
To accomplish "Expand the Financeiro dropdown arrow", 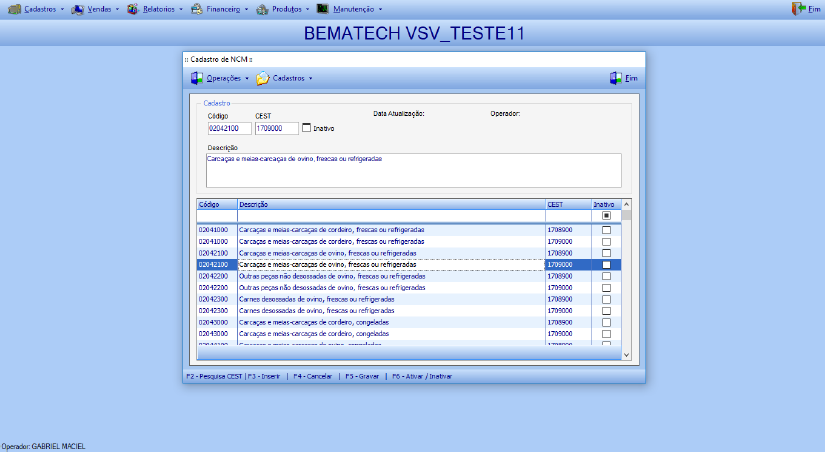I will [246, 9].
